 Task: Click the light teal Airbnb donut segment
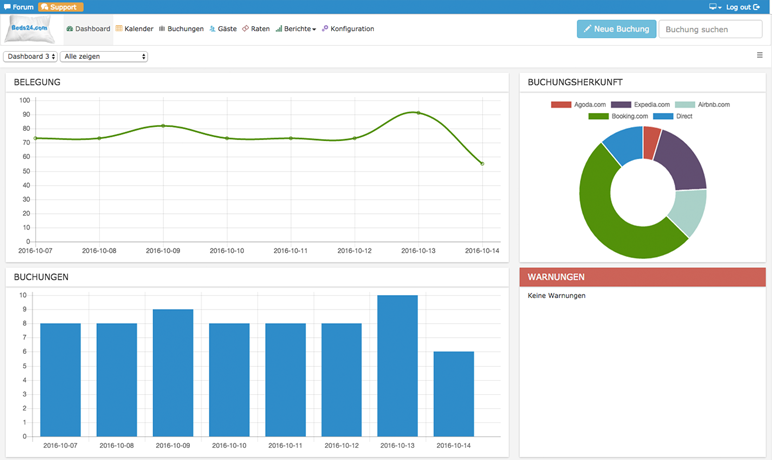click(x=690, y=211)
